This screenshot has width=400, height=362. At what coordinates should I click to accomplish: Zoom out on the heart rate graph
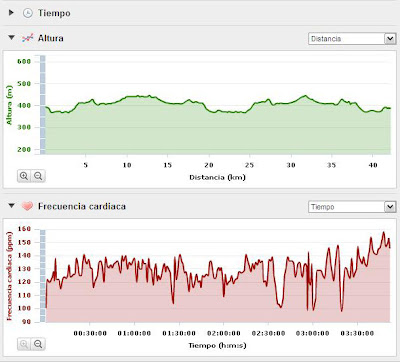[x=38, y=344]
